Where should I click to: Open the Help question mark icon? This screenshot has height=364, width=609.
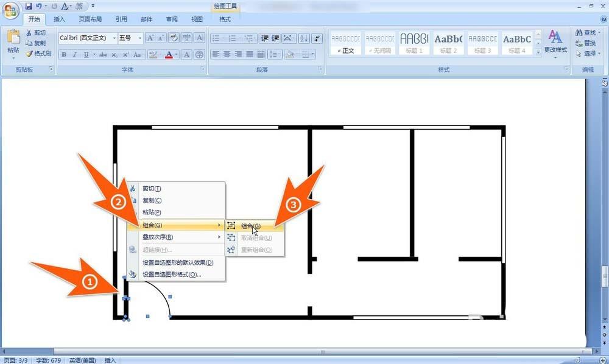[603, 19]
